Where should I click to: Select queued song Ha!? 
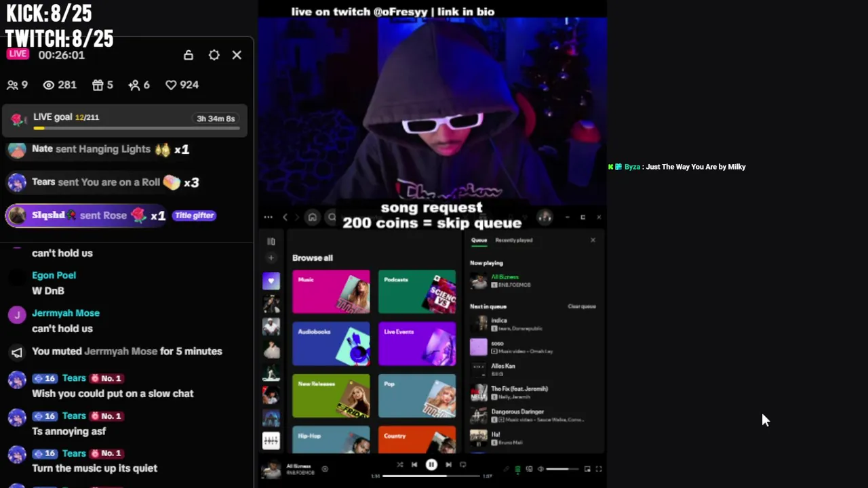tap(533, 438)
